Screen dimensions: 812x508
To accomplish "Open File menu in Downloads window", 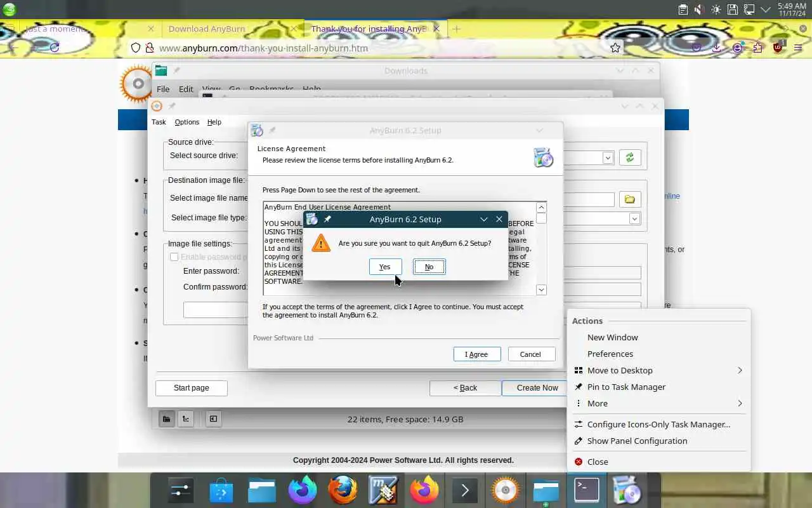I will (163, 89).
